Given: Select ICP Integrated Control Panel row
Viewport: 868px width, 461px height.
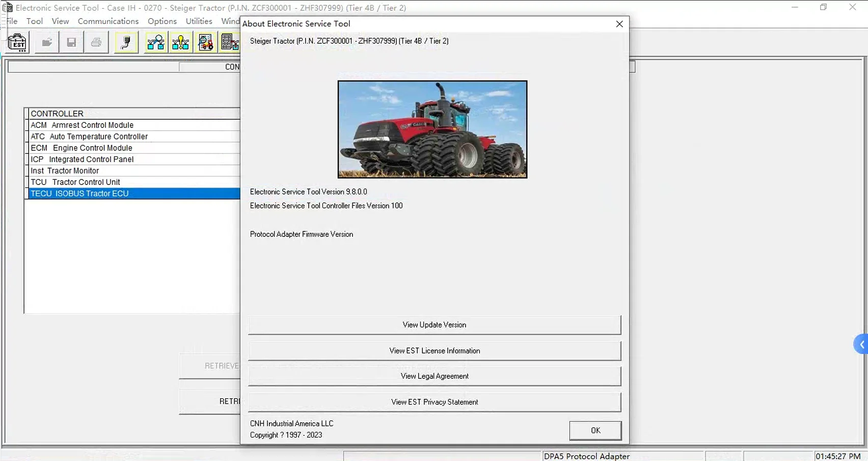Looking at the screenshot, I should pyautogui.click(x=134, y=159).
